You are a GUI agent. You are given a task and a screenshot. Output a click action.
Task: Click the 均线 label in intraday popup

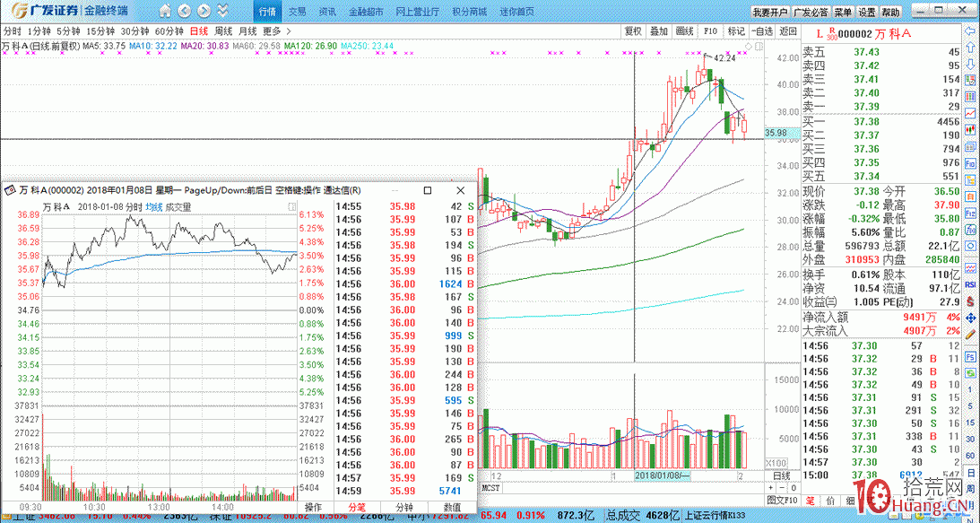(x=153, y=207)
